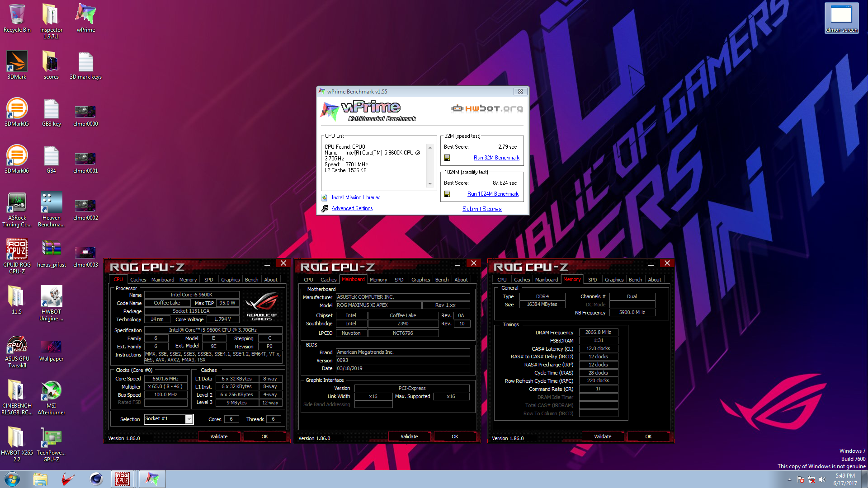Click the Core Voltage value 1.794 V
This screenshot has width=868, height=488.
222,319
